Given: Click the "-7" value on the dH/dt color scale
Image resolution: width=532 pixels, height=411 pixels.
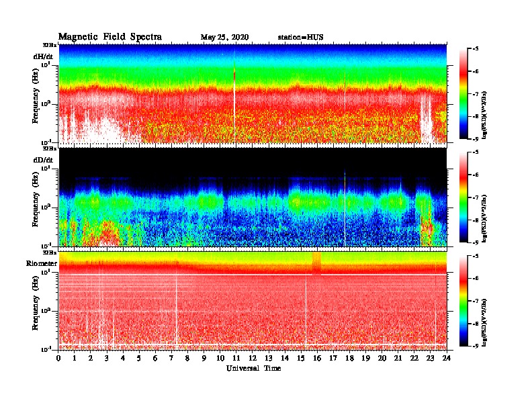Looking at the screenshot, I should (476, 94).
